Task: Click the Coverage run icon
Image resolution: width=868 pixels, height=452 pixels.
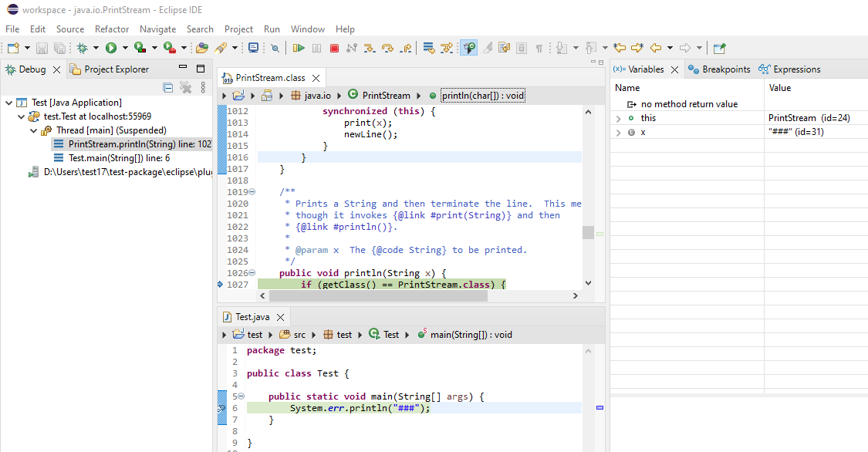Action: (x=138, y=47)
